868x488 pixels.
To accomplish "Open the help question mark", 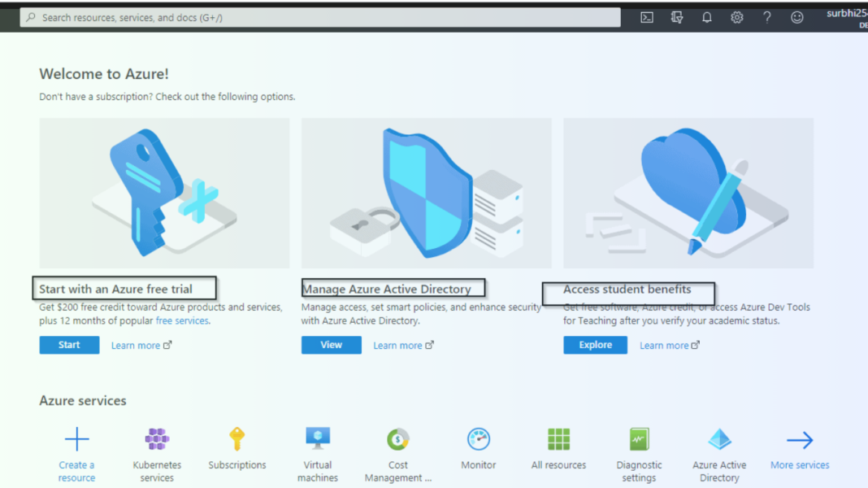I will pyautogui.click(x=766, y=18).
